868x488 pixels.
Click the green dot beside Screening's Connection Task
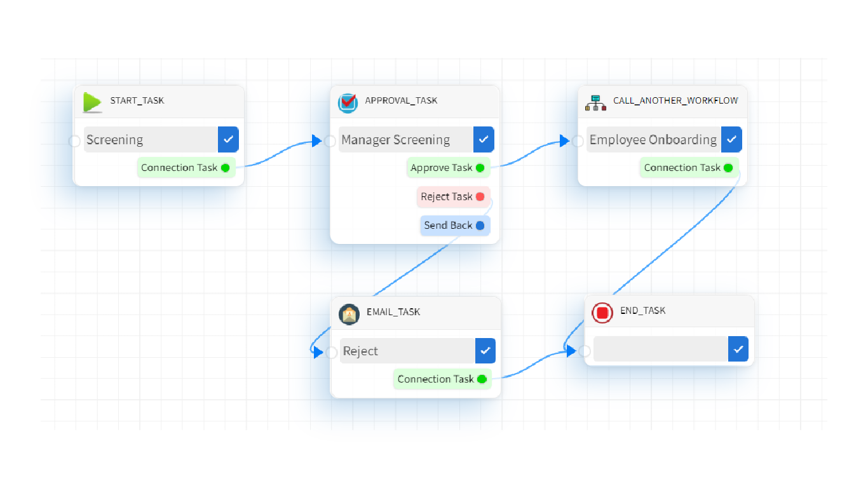pyautogui.click(x=226, y=168)
